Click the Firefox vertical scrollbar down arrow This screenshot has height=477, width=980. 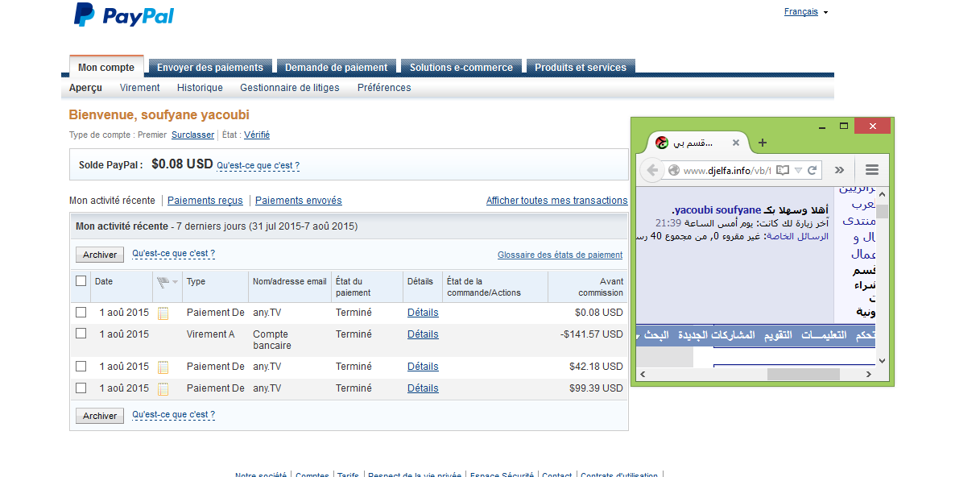[882, 361]
